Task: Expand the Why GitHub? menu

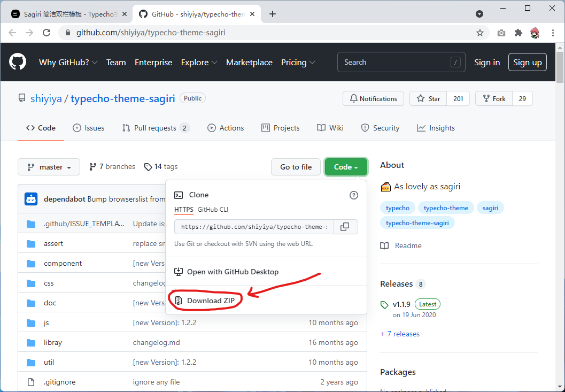Action: click(68, 63)
